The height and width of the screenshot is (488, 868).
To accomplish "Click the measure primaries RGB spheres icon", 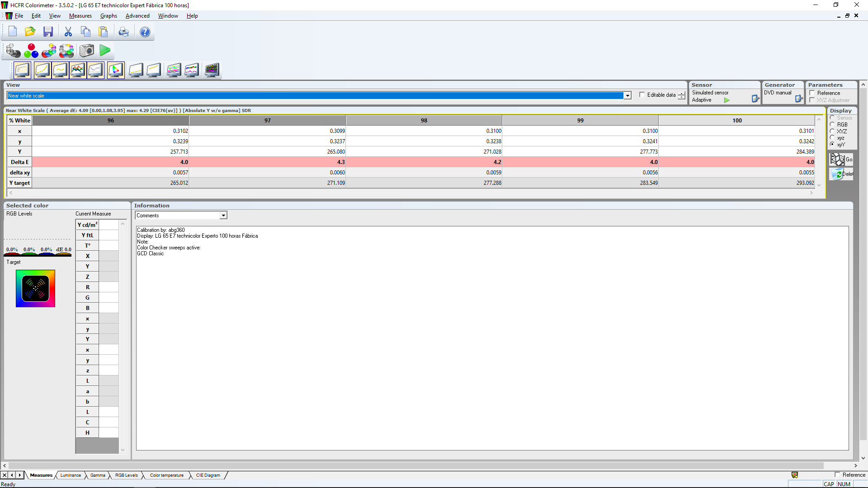I will [x=31, y=51].
